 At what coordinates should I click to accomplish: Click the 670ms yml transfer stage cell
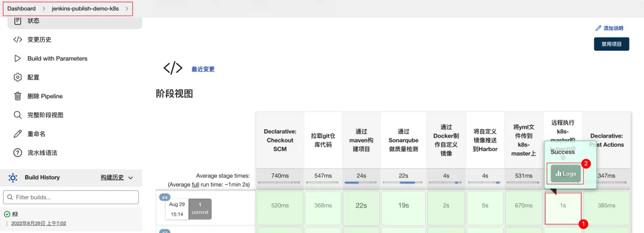(x=524, y=208)
